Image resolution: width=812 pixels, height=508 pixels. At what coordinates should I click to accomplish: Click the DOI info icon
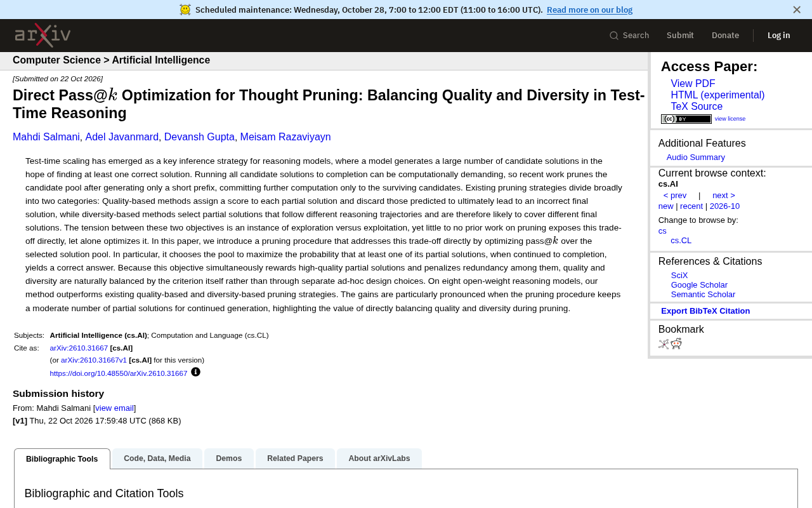[x=195, y=372]
